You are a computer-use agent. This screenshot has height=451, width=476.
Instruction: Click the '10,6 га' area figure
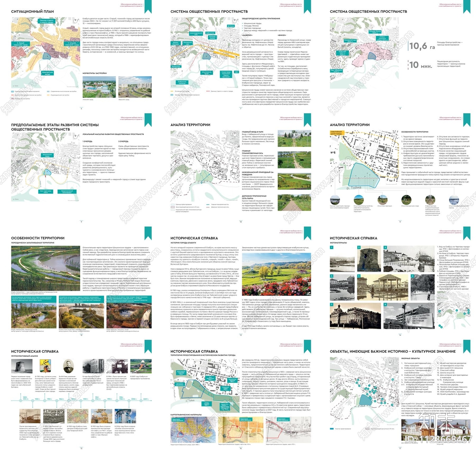422,46
